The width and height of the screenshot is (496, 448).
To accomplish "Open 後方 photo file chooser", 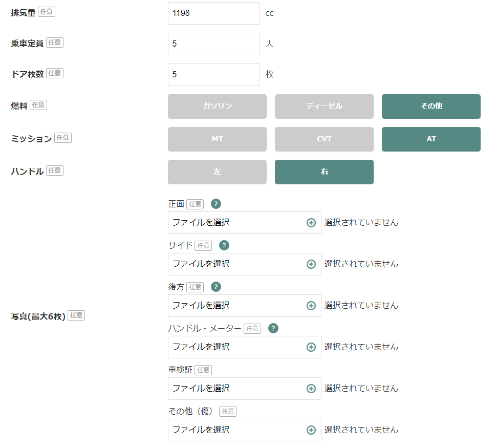I will point(245,306).
